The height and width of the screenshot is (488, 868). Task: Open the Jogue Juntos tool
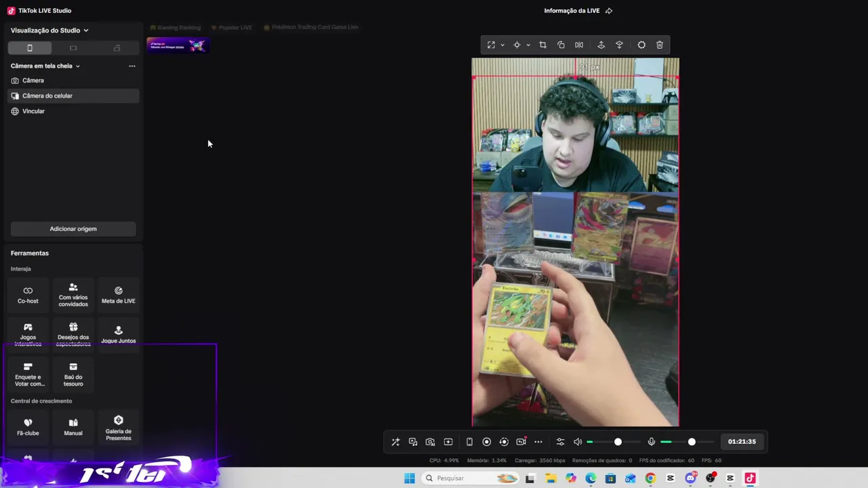tap(119, 335)
